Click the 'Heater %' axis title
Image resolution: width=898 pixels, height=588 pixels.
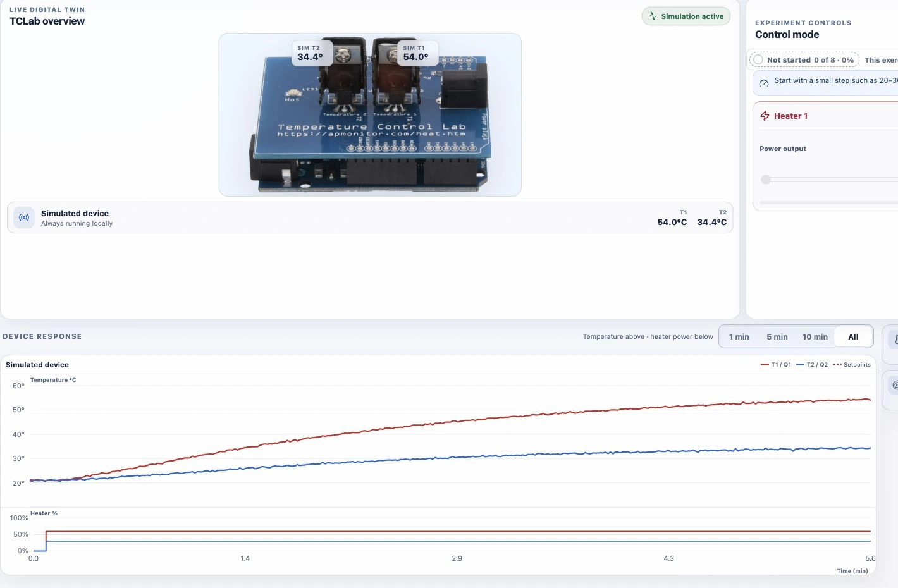[x=44, y=513]
